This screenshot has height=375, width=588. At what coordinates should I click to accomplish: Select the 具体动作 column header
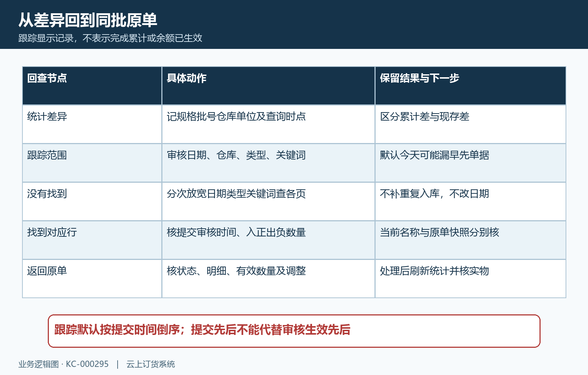pos(268,86)
